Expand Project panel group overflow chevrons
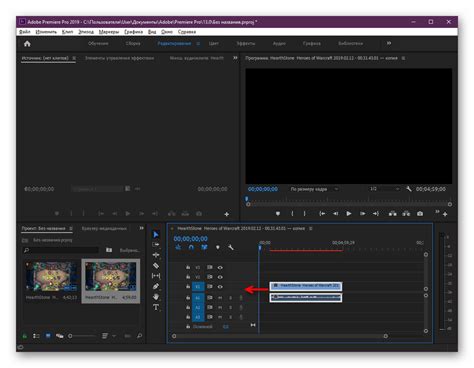Image resolution: width=474 pixels, height=368 pixels. point(142,228)
